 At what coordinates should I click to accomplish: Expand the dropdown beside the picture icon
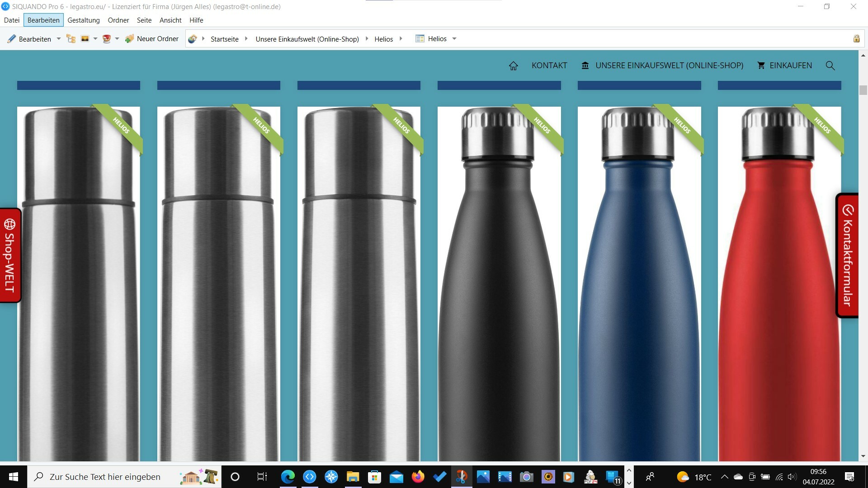coord(95,39)
